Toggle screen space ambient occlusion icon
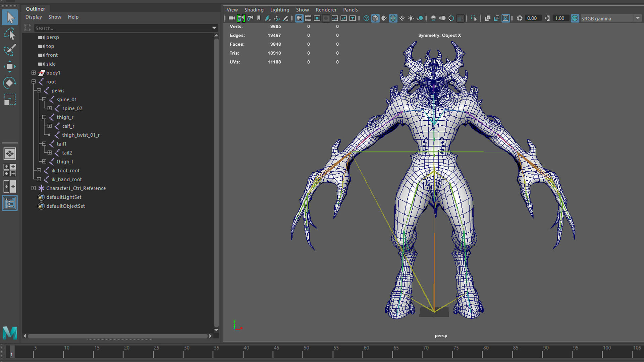Screen dimensions: 644x362 pyautogui.click(x=433, y=18)
